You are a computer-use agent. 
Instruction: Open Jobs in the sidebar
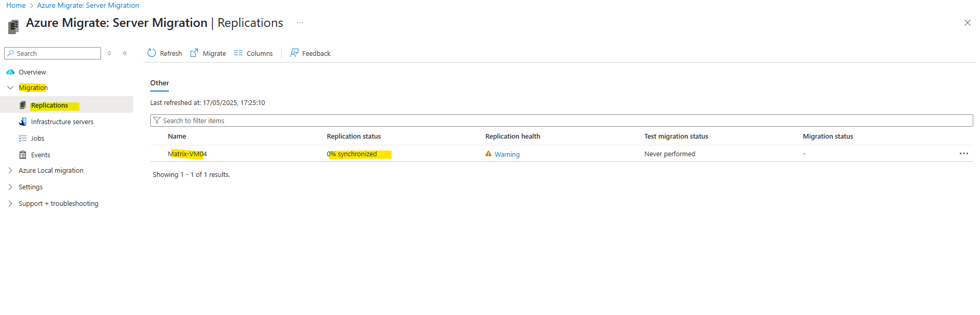[x=38, y=139]
